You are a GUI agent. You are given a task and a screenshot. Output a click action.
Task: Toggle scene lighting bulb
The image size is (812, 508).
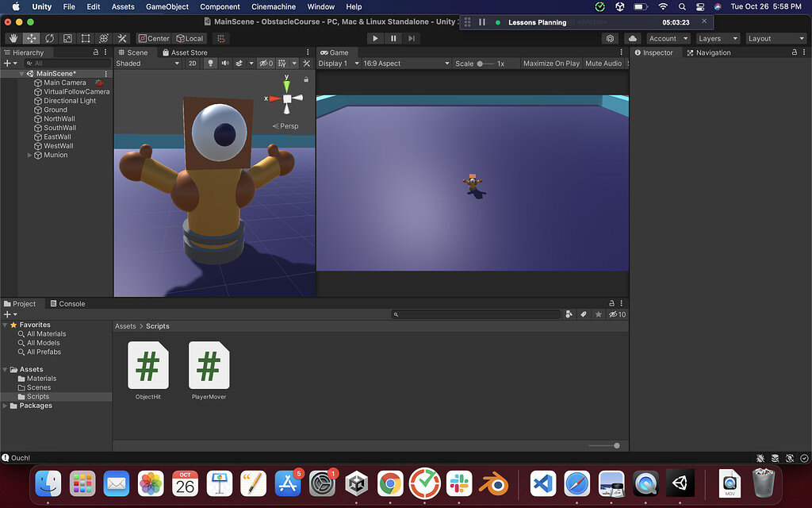point(210,63)
